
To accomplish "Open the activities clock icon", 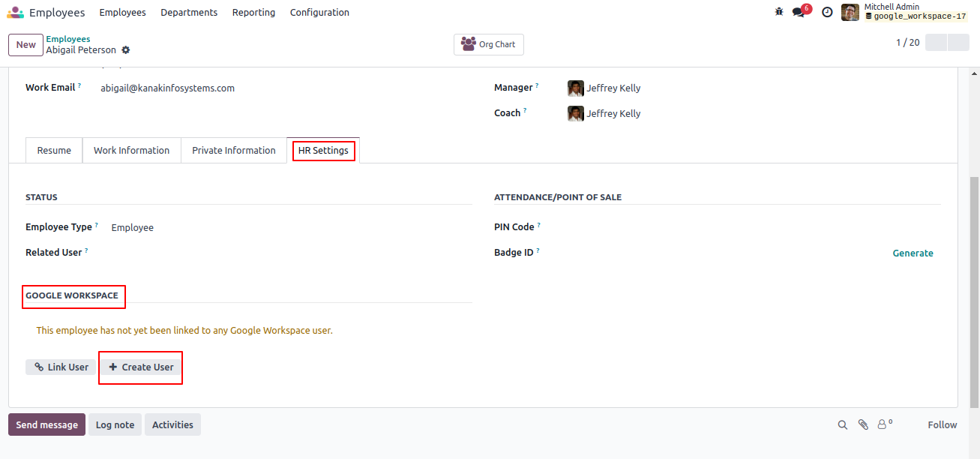I will [x=827, y=12].
